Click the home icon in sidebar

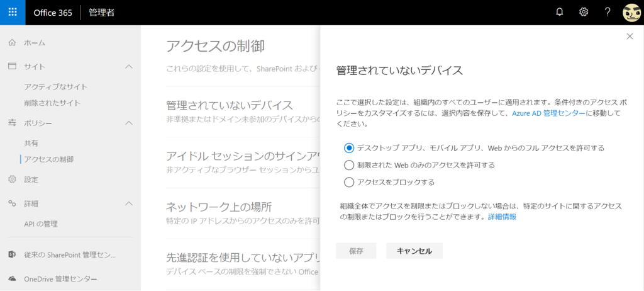coord(13,42)
